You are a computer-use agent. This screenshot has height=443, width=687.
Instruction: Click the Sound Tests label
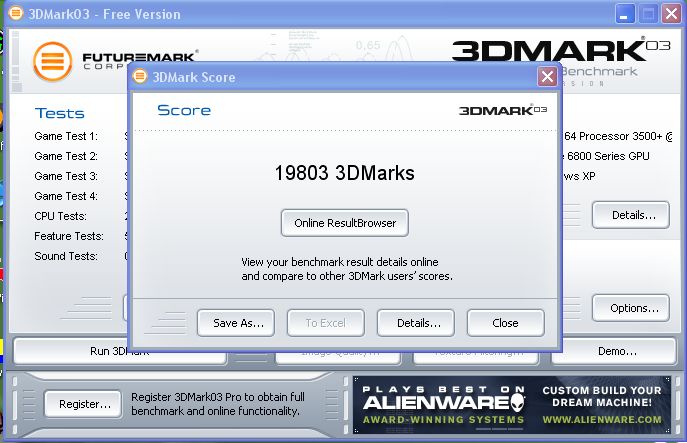[66, 256]
